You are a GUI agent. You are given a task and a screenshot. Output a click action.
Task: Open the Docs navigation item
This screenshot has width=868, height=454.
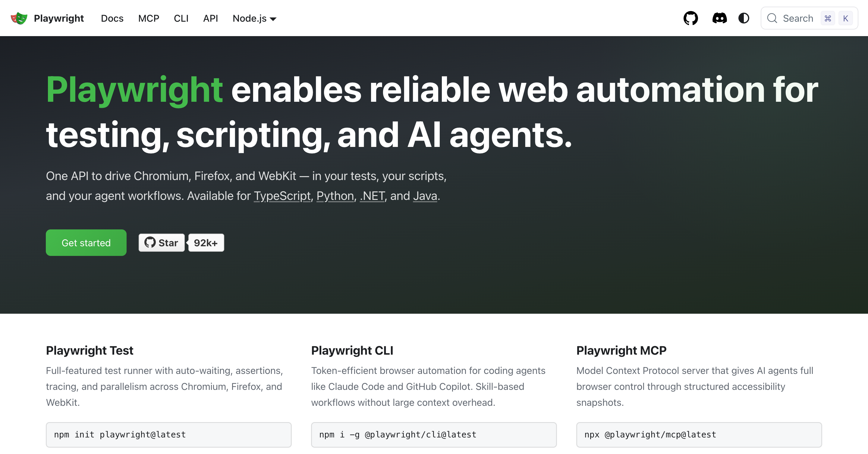coord(112,18)
